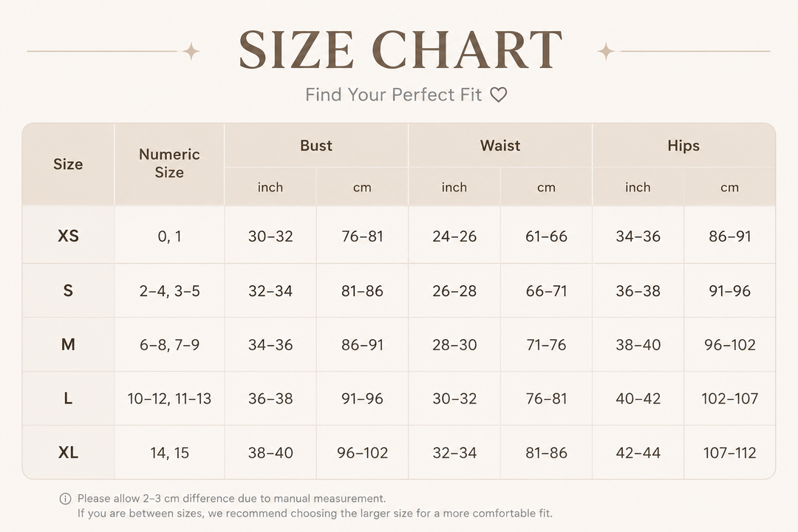Select the Hips column header
This screenshot has height=532, width=798.
point(683,146)
